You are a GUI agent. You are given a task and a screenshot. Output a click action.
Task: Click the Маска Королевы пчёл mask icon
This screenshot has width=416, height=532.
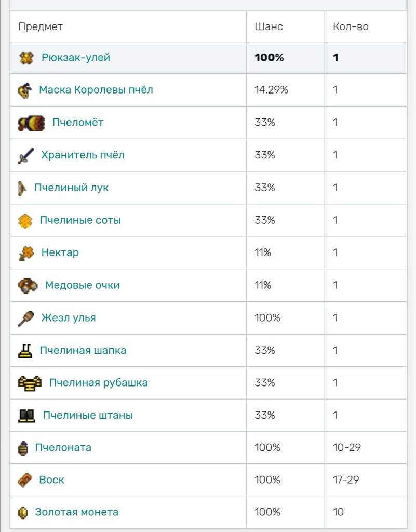(25, 90)
